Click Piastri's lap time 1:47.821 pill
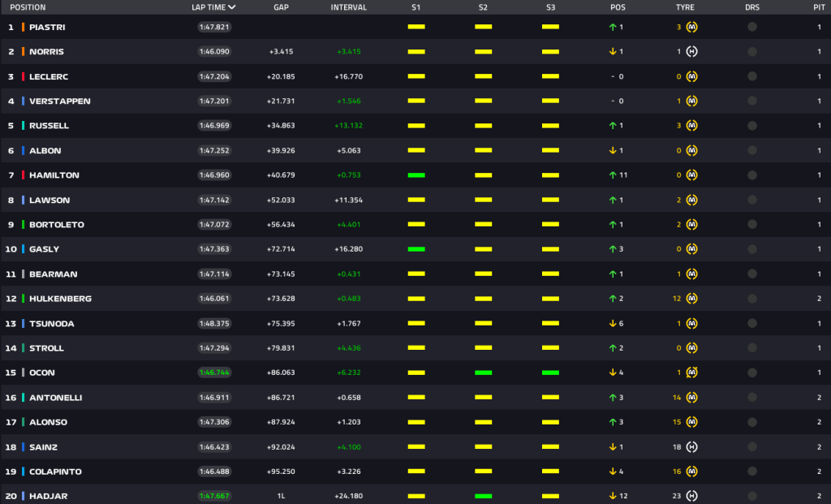Screen dimensions: 831x504 (x=214, y=27)
